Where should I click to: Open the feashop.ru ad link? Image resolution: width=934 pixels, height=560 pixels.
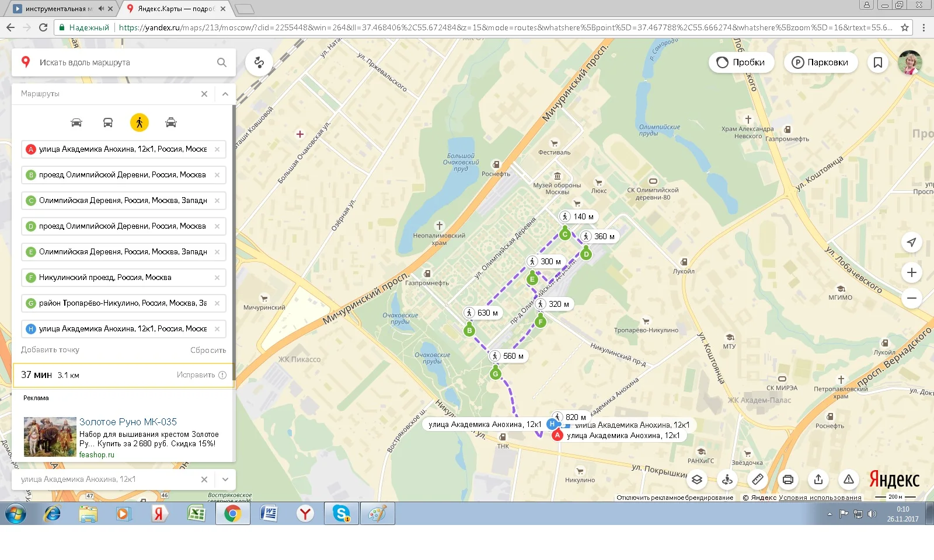(97, 455)
